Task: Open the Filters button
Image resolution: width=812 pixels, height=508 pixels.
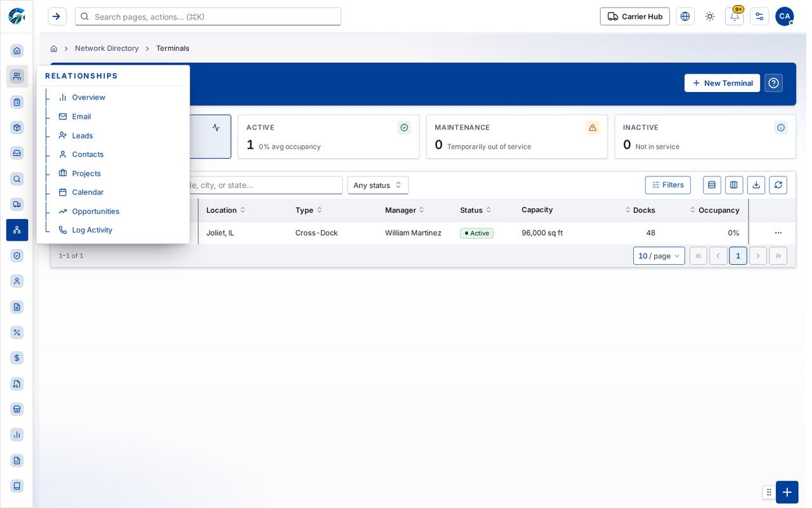Action: tap(668, 185)
